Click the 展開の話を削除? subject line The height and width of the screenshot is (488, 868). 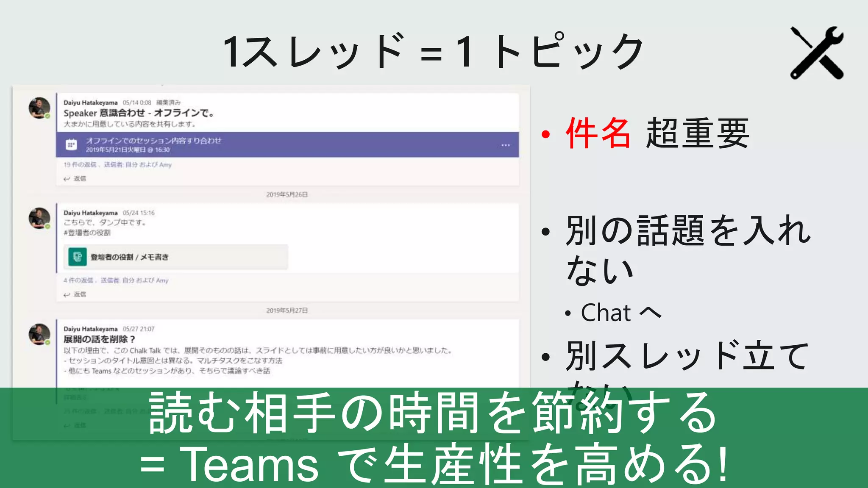tap(100, 339)
